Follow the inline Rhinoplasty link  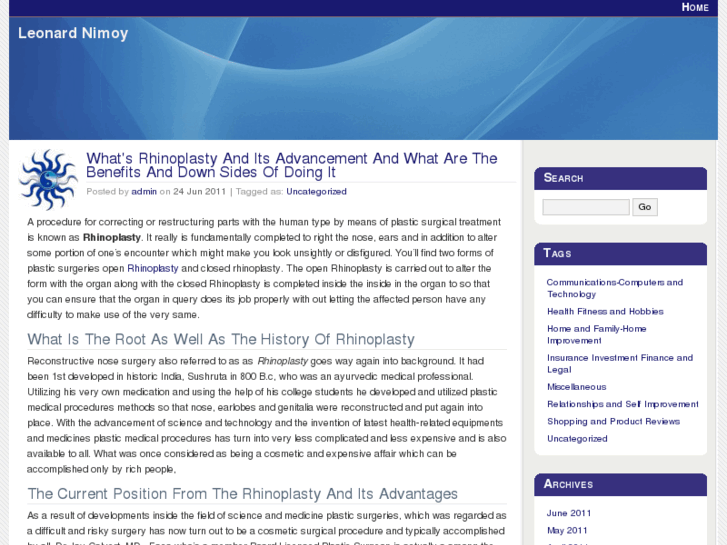[153, 269]
